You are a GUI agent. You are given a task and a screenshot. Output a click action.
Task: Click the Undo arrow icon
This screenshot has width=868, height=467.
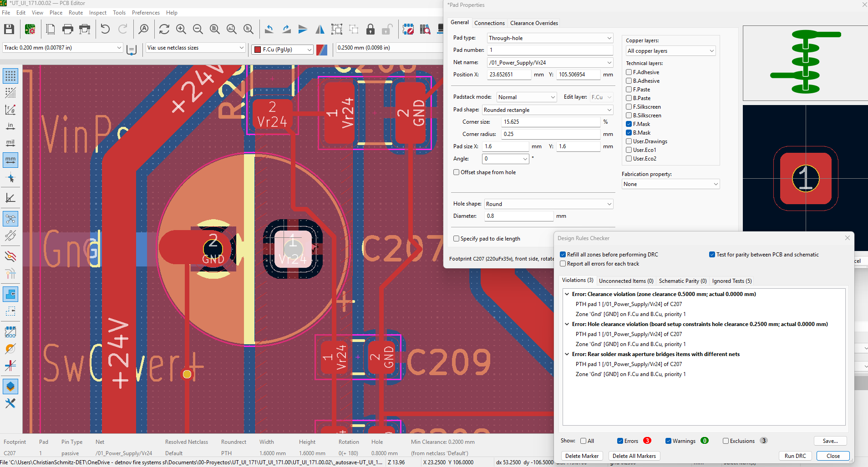coord(105,30)
